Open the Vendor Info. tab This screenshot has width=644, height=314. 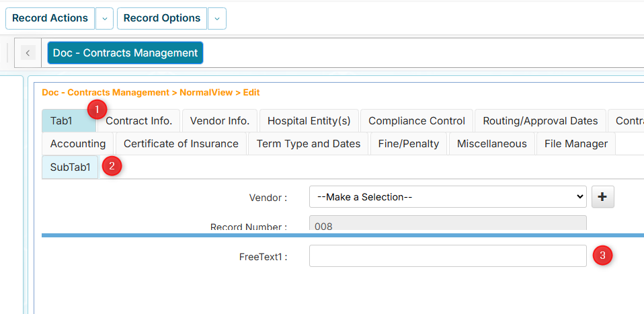pyautogui.click(x=219, y=121)
